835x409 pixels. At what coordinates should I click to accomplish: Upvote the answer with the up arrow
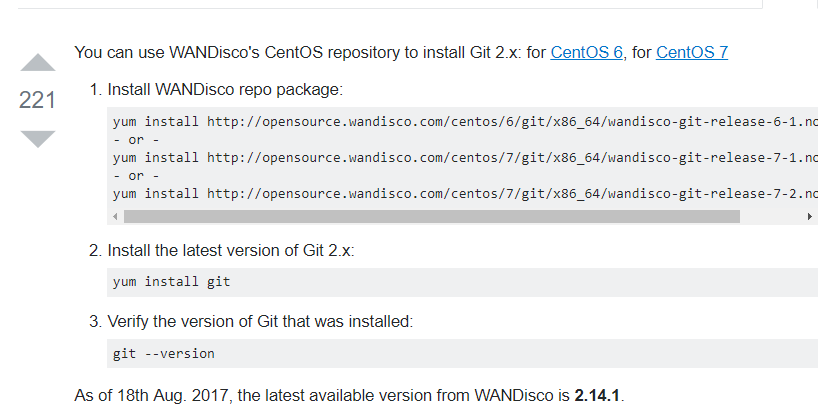point(38,63)
